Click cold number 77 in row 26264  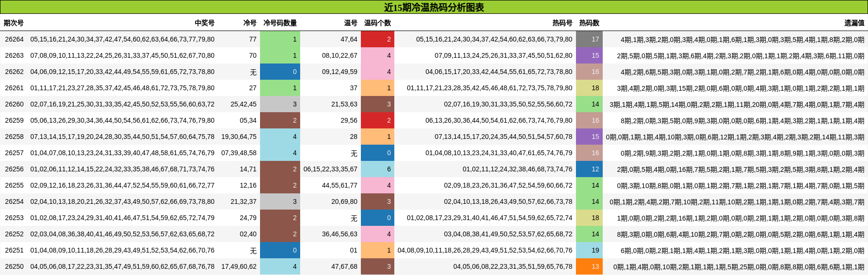[253, 39]
